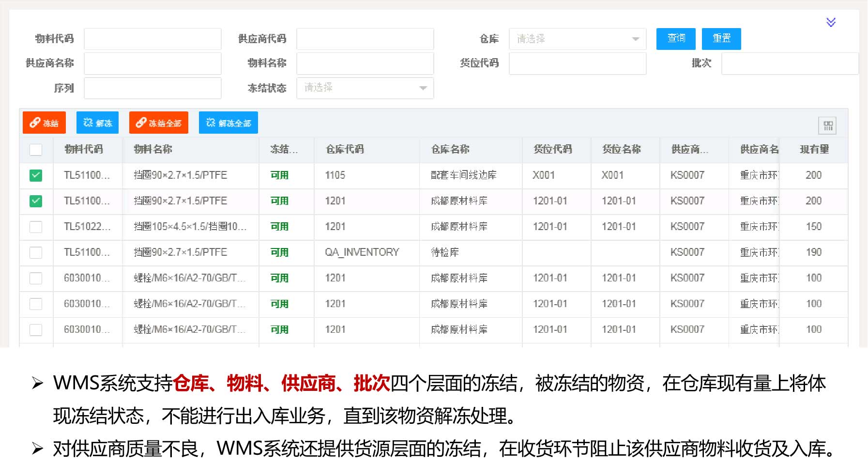Open the column layout grid icon
The height and width of the screenshot is (465, 868).
828,126
